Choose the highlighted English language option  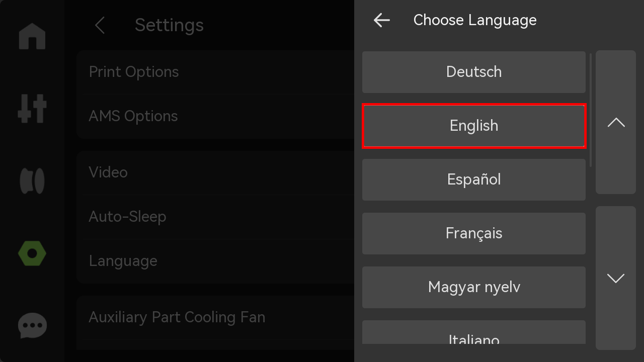(474, 126)
